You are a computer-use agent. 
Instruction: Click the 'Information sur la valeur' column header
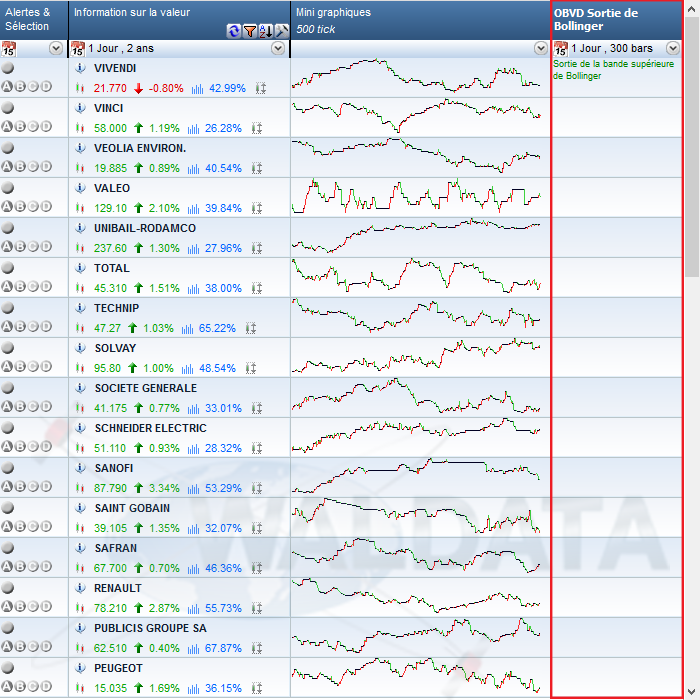coord(179,20)
